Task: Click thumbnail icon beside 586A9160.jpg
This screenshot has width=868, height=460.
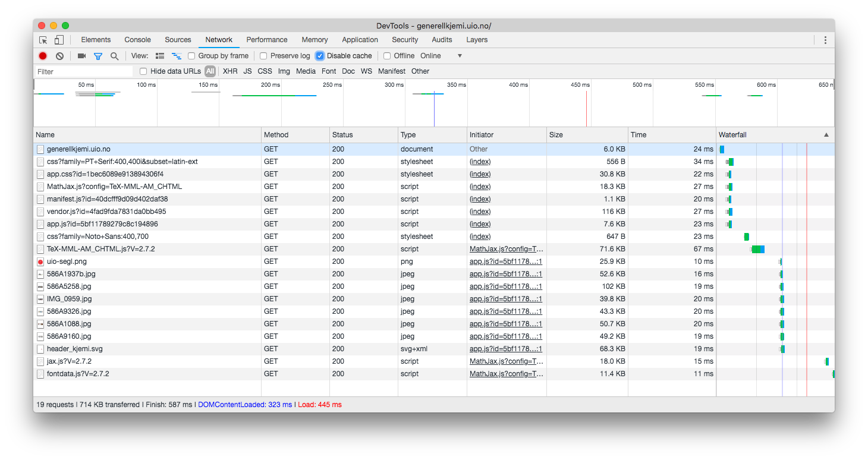Action: point(40,336)
